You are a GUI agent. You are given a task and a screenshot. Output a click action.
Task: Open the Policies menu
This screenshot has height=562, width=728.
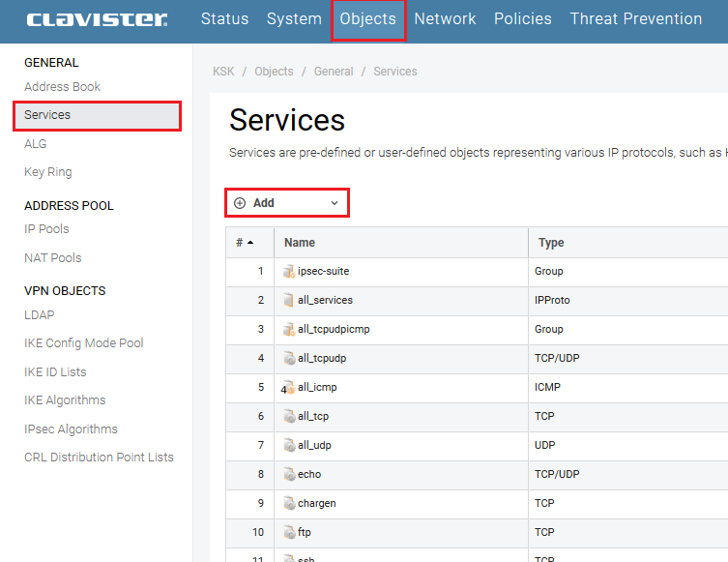coord(522,19)
